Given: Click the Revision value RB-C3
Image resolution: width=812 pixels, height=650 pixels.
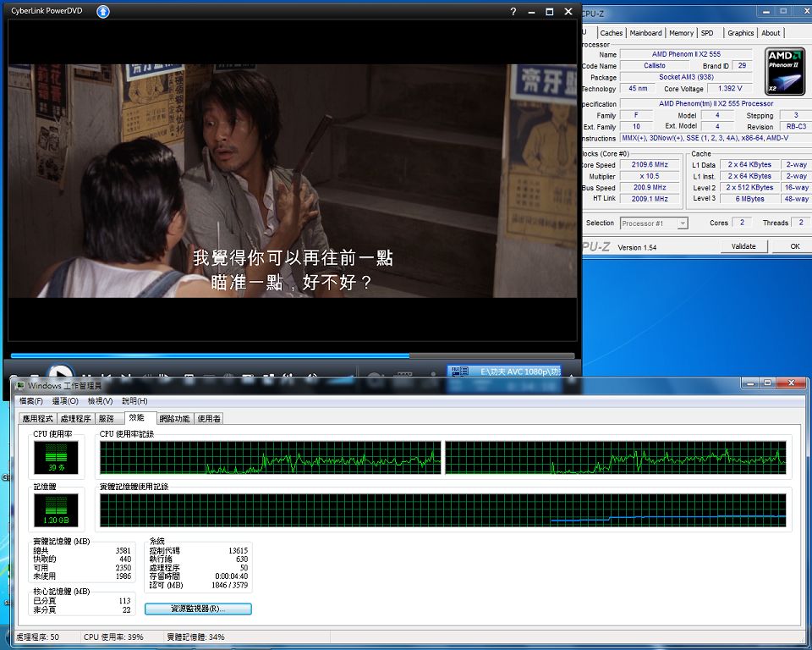Looking at the screenshot, I should tap(796, 126).
